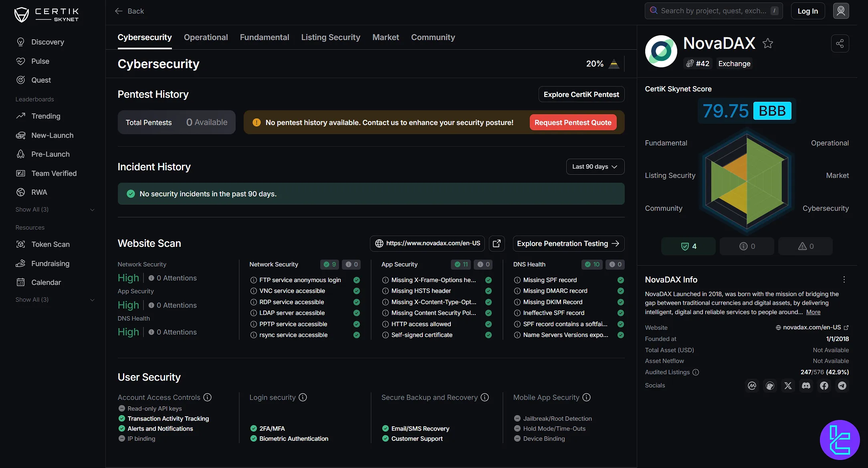
Task: Switch to the Operational tab
Action: 206,37
